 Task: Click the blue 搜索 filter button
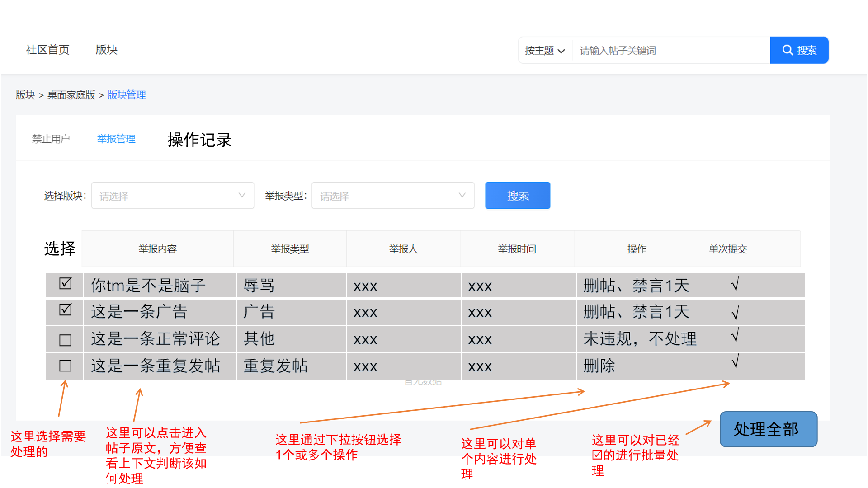click(x=517, y=196)
